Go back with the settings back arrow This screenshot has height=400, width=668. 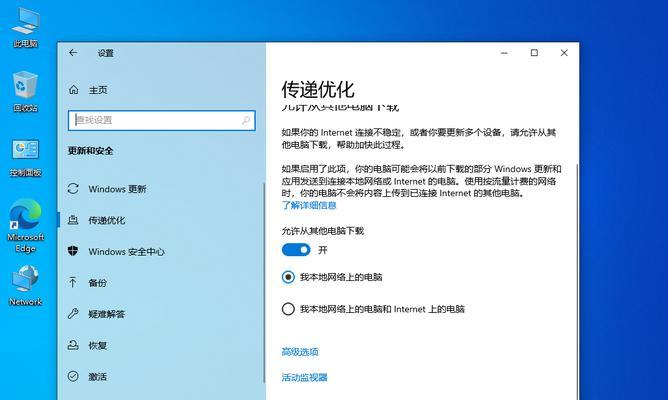coord(73,52)
